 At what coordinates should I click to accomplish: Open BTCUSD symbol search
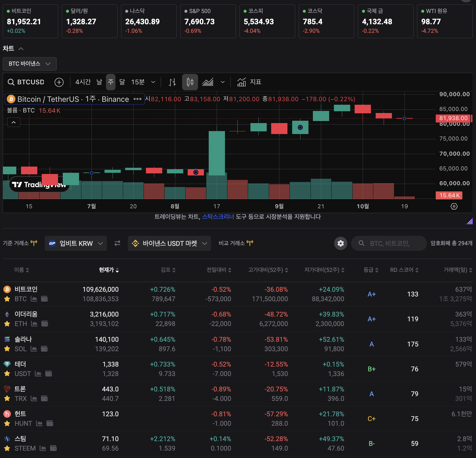coord(26,82)
